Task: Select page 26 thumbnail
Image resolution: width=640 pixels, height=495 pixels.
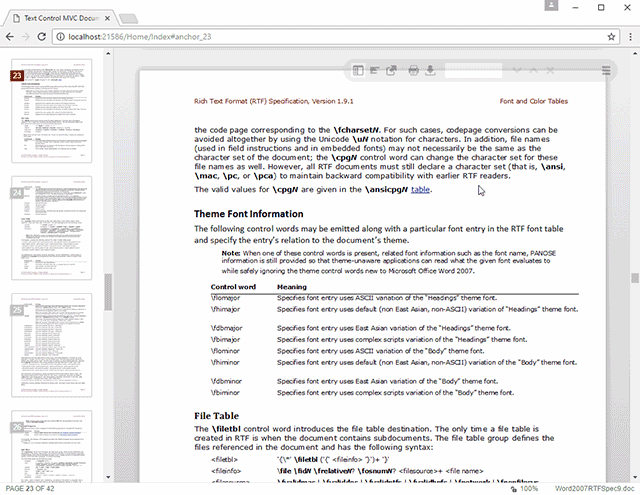Action: [x=52, y=446]
